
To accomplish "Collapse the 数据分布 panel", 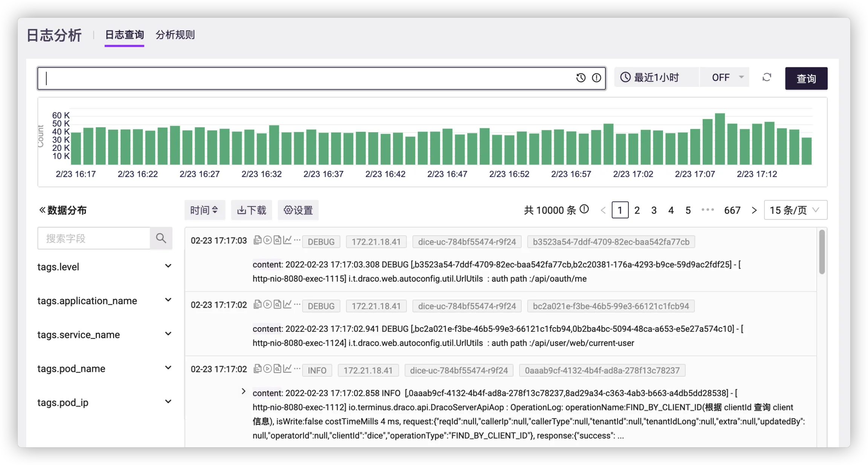I will 42,210.
